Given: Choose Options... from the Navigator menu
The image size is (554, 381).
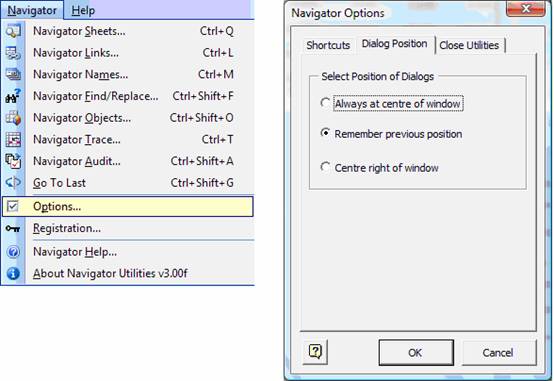Looking at the screenshot, I should [128, 206].
